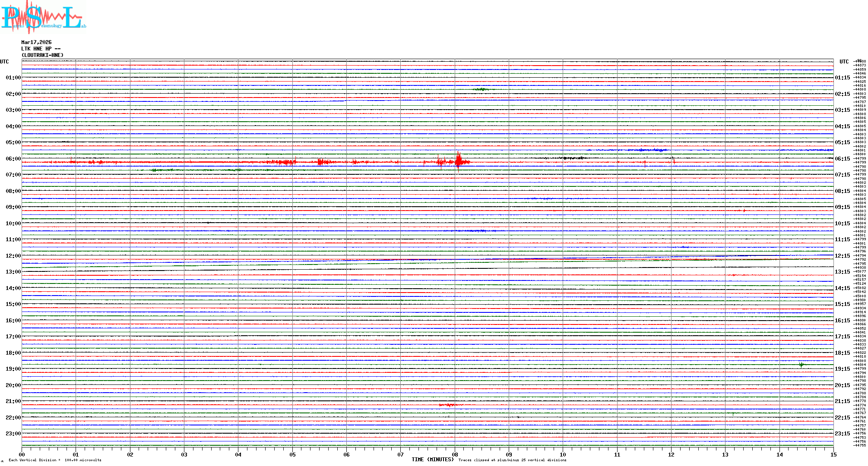This screenshot has width=868, height=466.
Task: Click the LTK HNE HP station label
Action: point(41,49)
